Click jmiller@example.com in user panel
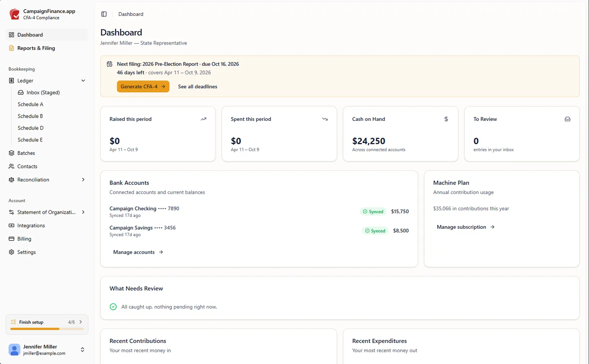Screen dimensions: 589x364 pyautogui.click(x=44, y=353)
